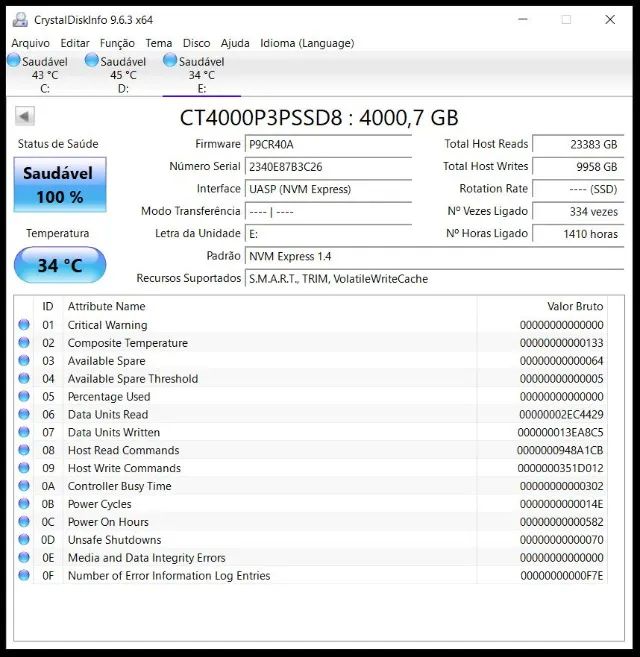640x657 pixels.
Task: Click the Rotation Rate value ---- (SSD)
Action: (x=578, y=189)
